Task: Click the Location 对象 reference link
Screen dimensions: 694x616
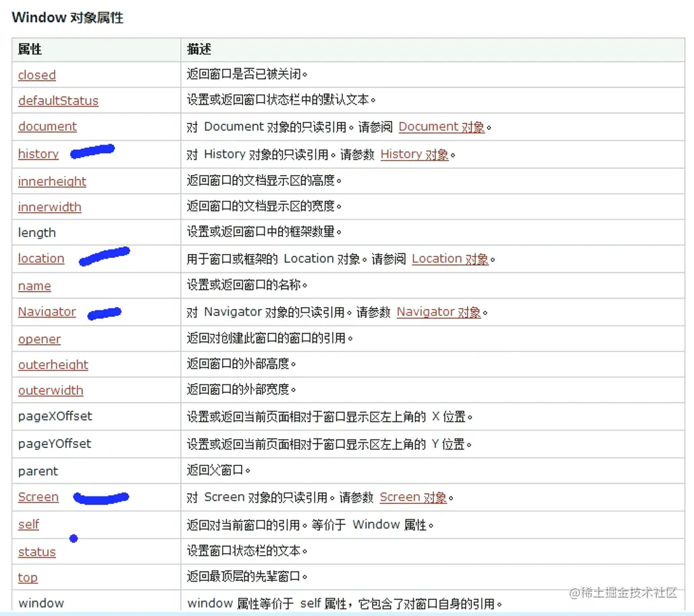Action: click(450, 258)
